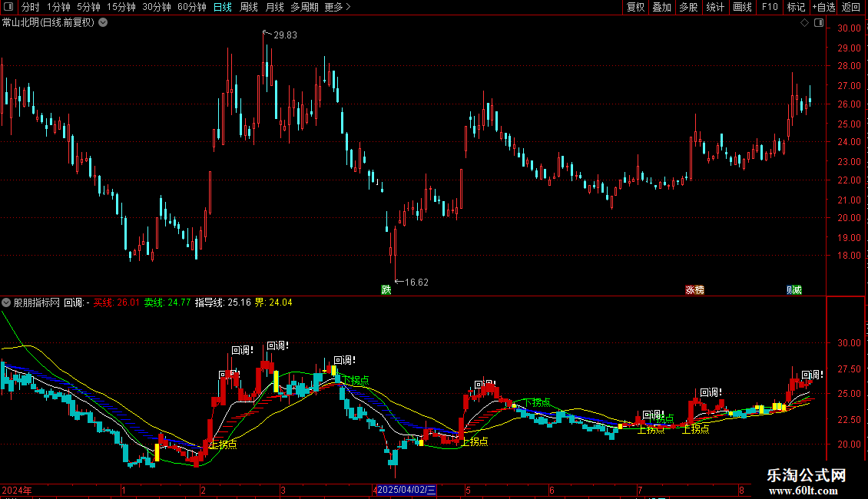Image resolution: width=868 pixels, height=499 pixels.
Task: Click the 指导线: 25.16 indicator value
Action: coord(223,302)
